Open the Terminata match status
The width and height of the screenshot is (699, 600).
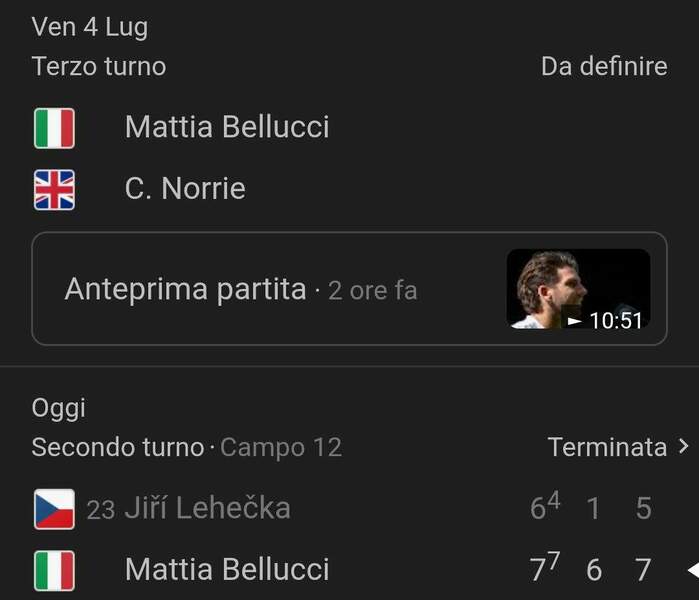(x=607, y=447)
